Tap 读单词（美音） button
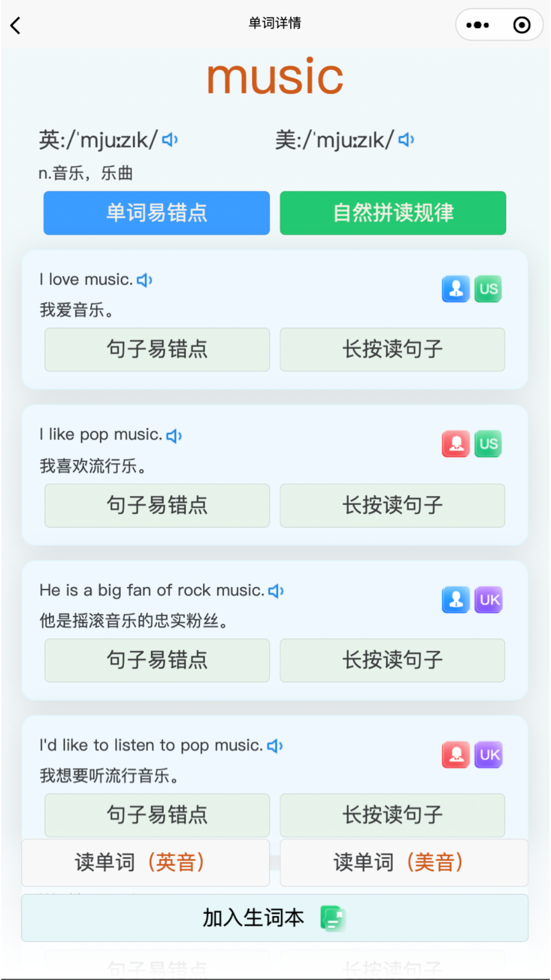Screen dimensions: 551x980 (x=404, y=863)
